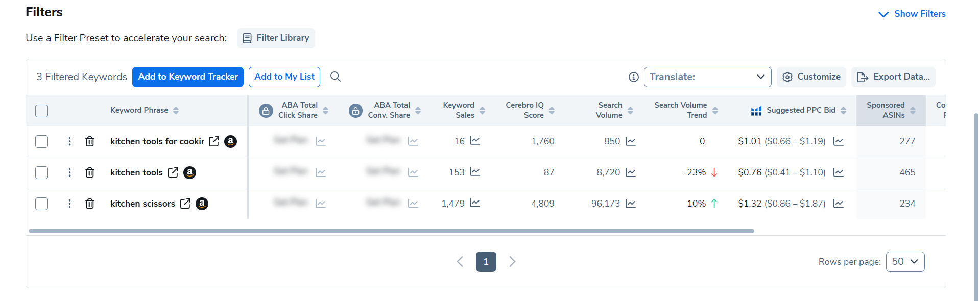Image resolution: width=980 pixels, height=301 pixels.
Task: Delete the kitchen scissors keyword row
Action: [x=90, y=204]
